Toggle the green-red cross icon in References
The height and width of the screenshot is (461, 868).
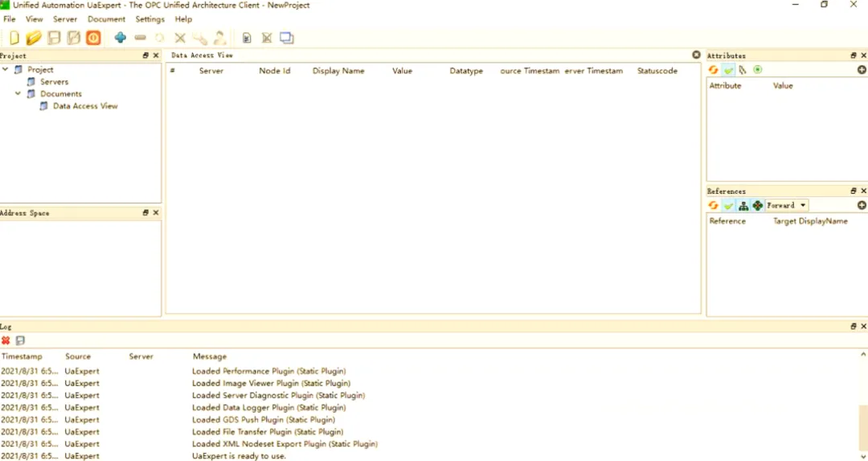pyautogui.click(x=757, y=206)
